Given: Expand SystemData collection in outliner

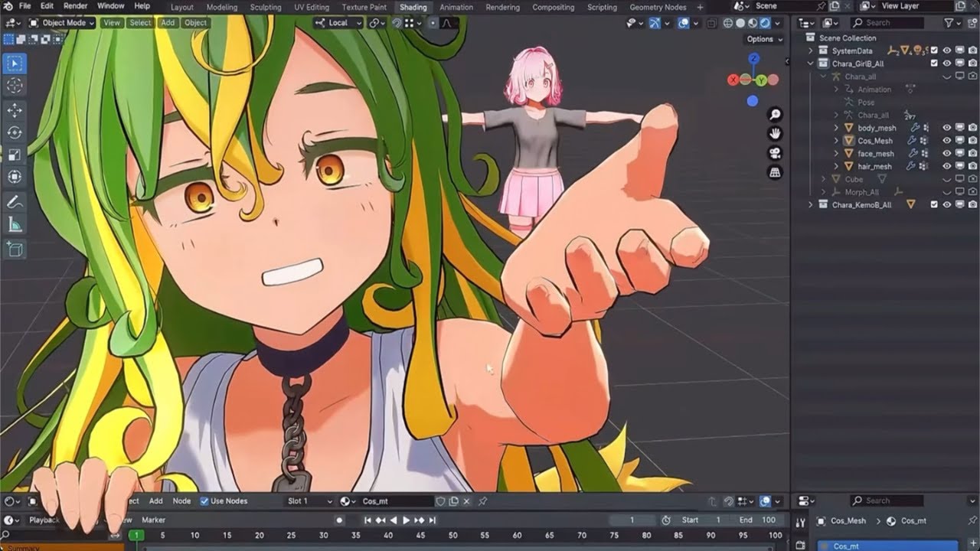Looking at the screenshot, I should coord(811,51).
